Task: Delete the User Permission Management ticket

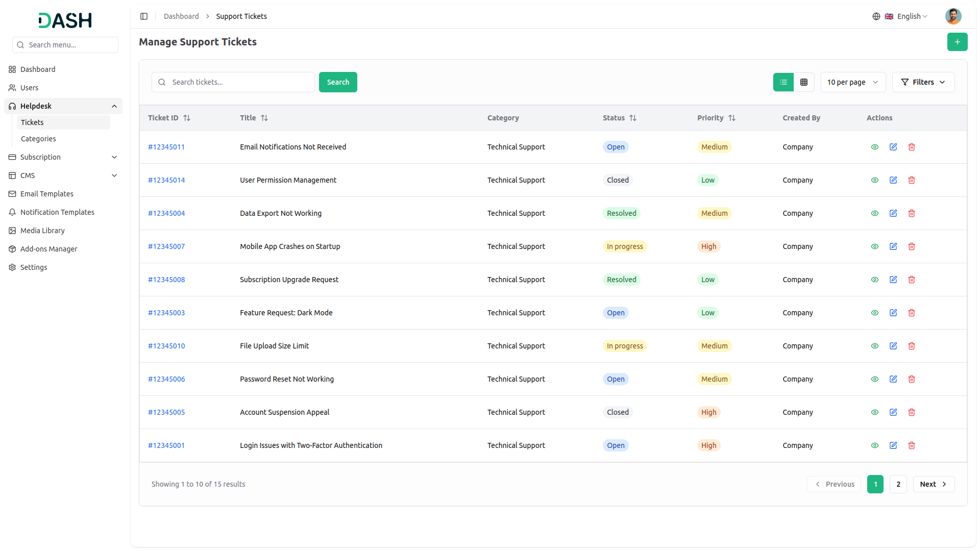Action: tap(912, 180)
